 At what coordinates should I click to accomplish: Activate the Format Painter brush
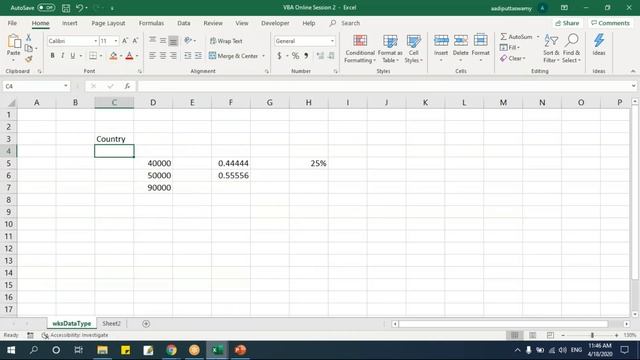click(29, 59)
